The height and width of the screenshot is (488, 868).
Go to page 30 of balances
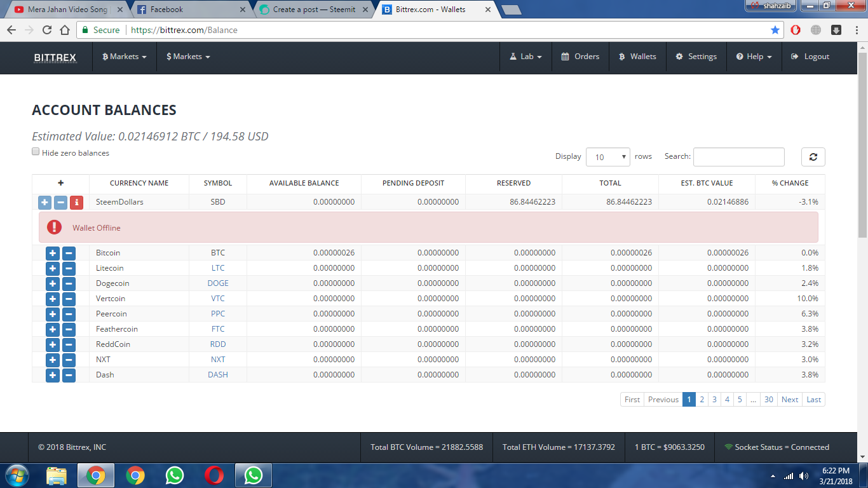769,400
